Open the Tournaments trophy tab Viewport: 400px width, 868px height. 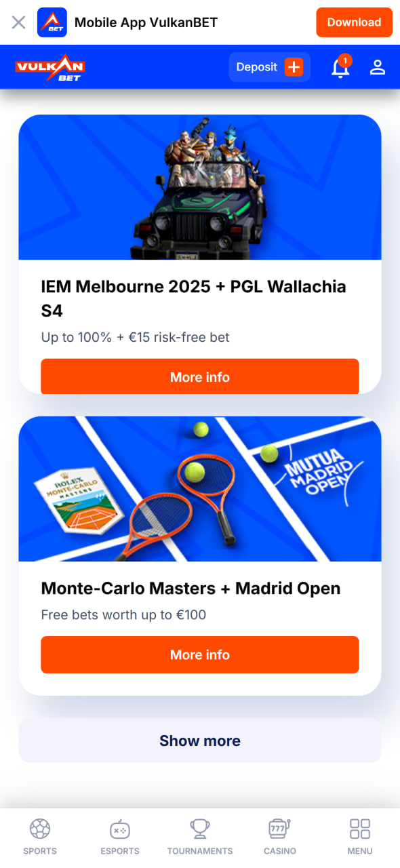coord(200,837)
